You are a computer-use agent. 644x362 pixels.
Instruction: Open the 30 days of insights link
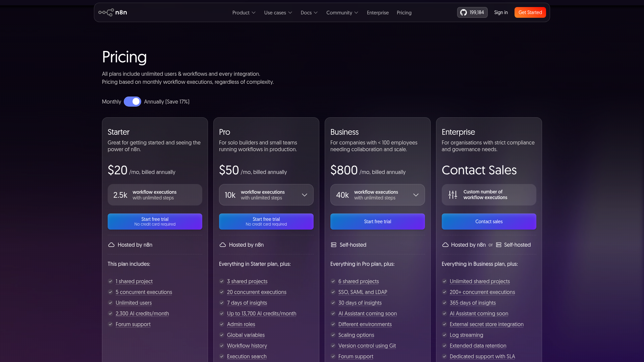[360, 303]
